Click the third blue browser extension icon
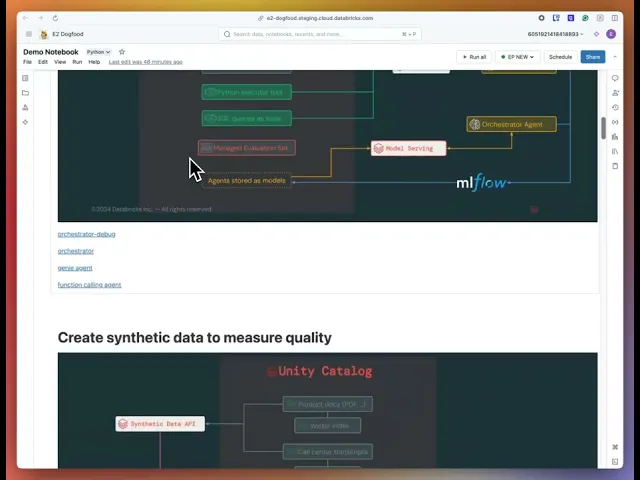This screenshot has height=480, width=640. pos(571,18)
